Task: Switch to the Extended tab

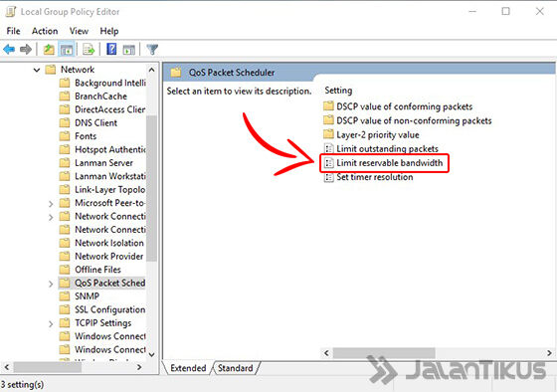Action: click(x=188, y=368)
